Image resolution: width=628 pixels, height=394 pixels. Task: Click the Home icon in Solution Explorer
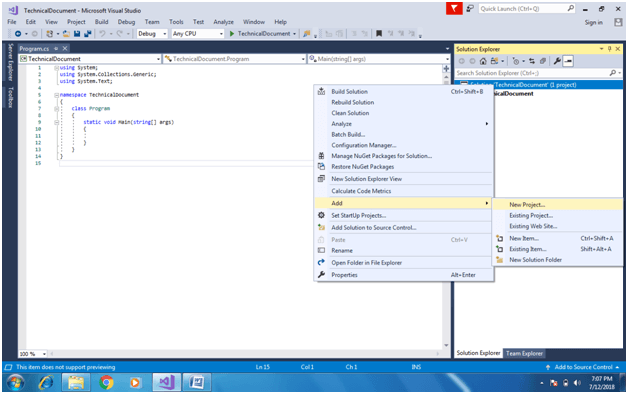click(483, 61)
